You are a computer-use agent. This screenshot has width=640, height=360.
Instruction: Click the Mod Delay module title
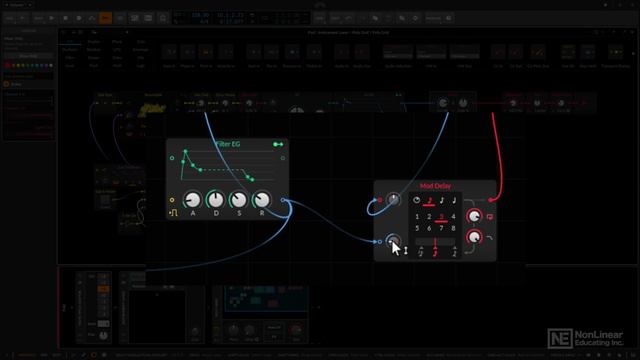click(435, 186)
